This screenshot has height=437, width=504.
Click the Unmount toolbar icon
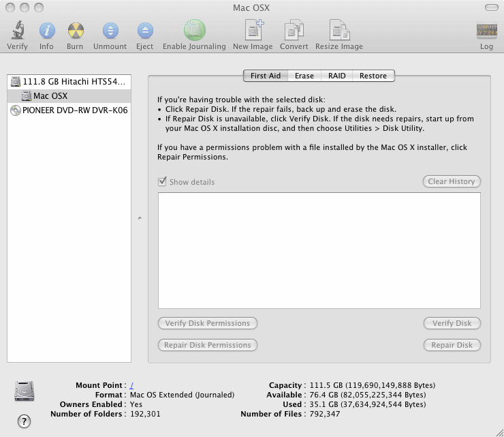[110, 31]
